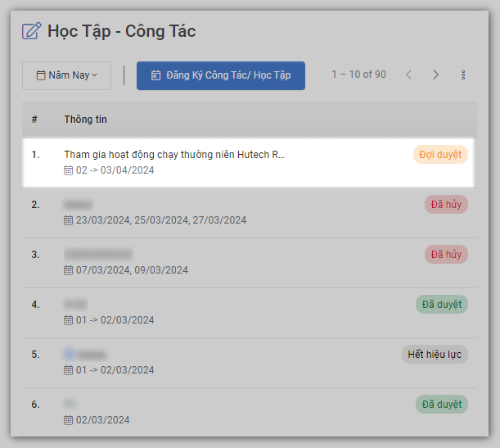Go to the next page arrow
The height and width of the screenshot is (448, 500).
(x=436, y=75)
